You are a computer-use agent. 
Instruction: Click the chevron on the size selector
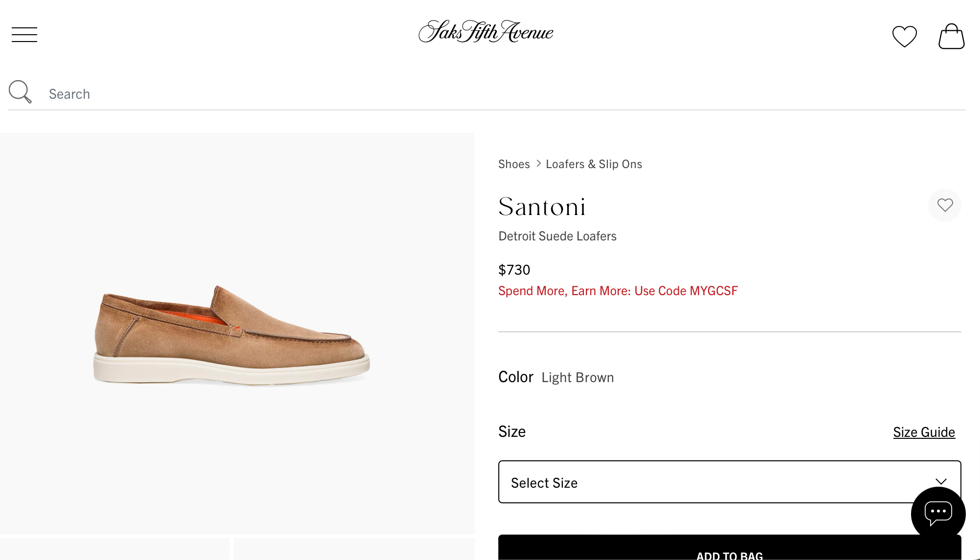[x=940, y=481]
